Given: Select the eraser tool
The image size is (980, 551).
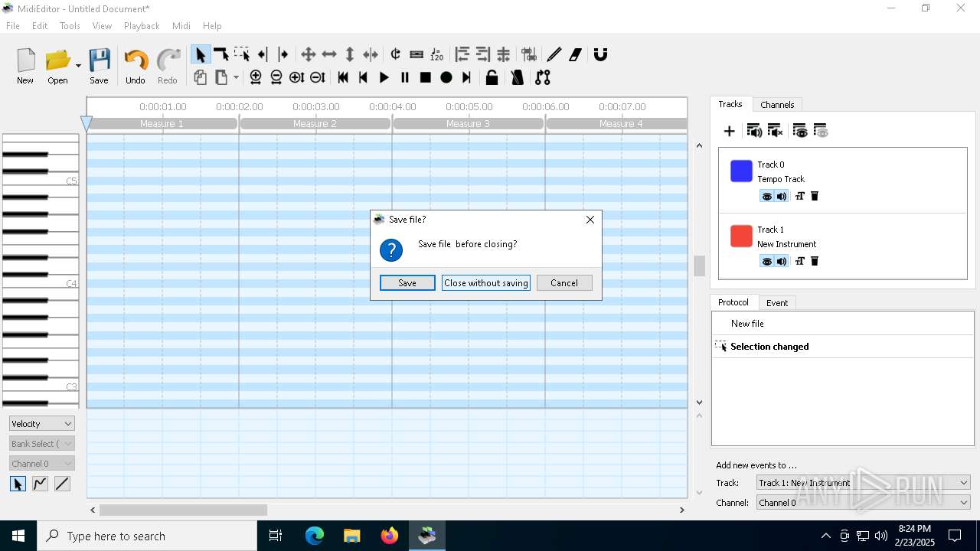Looking at the screenshot, I should pos(575,54).
